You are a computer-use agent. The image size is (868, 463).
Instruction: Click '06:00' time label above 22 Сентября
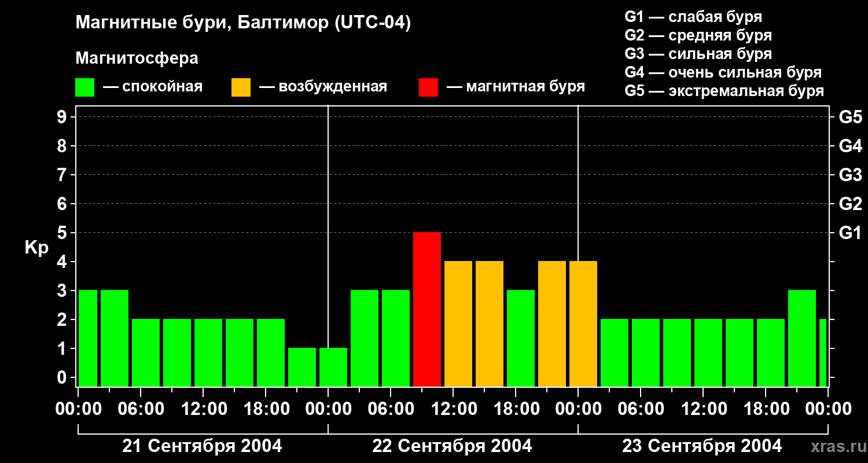[x=392, y=410]
